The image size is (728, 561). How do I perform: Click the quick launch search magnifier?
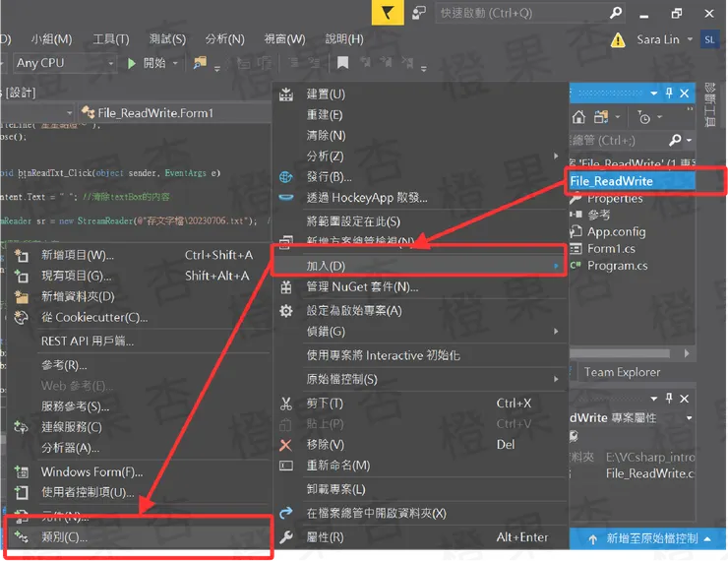(x=616, y=13)
